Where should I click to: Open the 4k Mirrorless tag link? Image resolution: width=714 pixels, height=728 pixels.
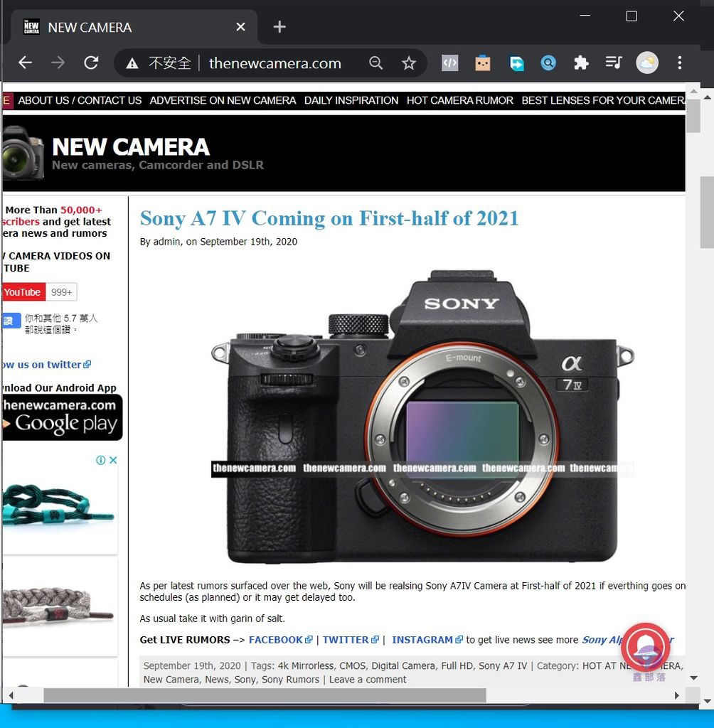click(306, 665)
